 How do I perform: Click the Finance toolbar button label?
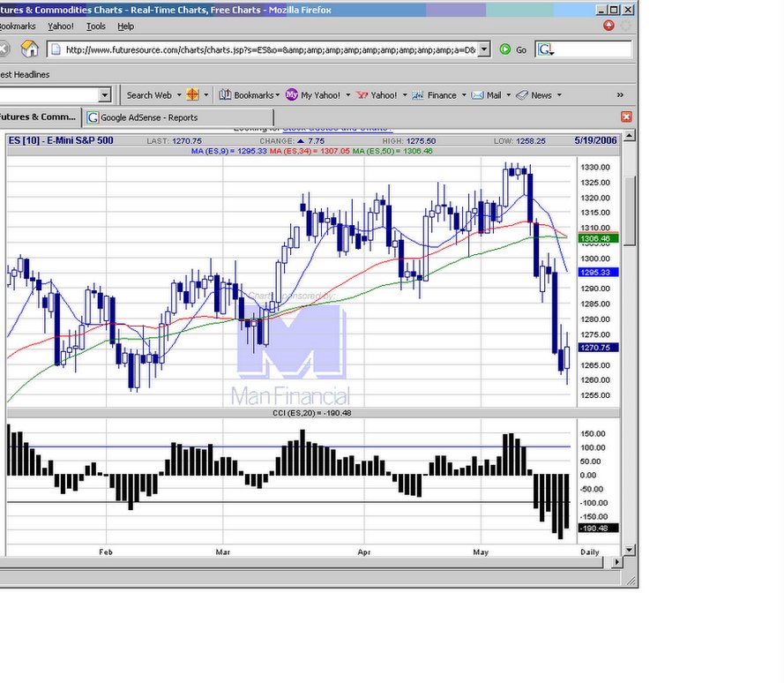[x=442, y=95]
